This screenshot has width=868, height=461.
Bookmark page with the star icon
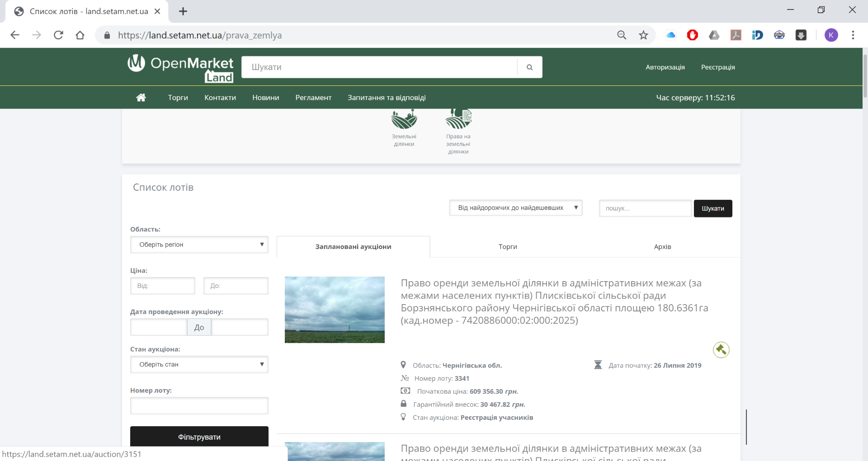tap(643, 35)
